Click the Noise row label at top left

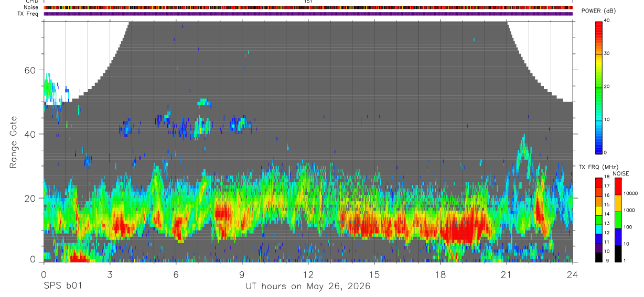[x=31, y=7]
